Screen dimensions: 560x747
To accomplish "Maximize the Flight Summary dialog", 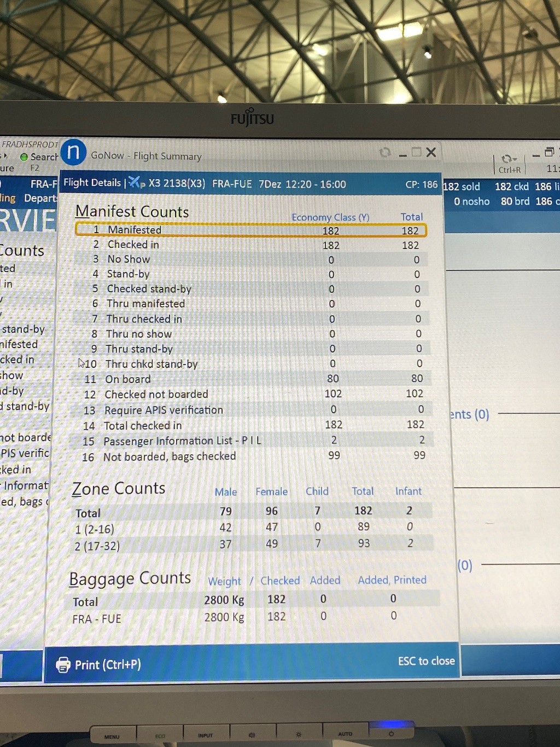I will 416,152.
